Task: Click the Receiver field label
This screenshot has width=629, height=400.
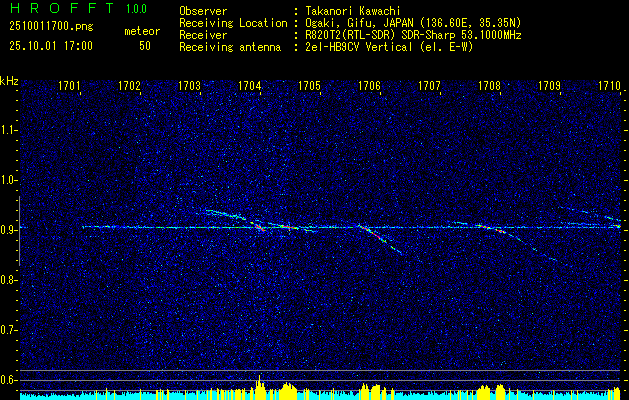Action: point(203,35)
